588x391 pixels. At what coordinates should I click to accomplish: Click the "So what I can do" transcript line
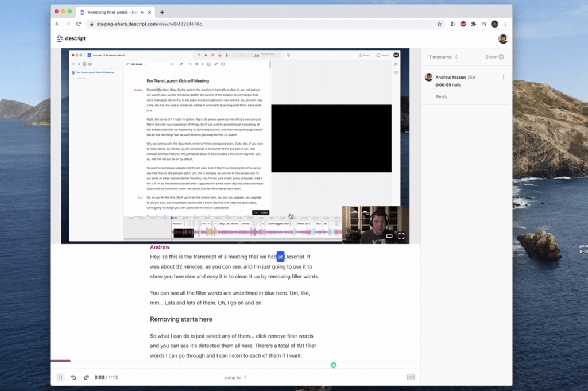pos(231,336)
